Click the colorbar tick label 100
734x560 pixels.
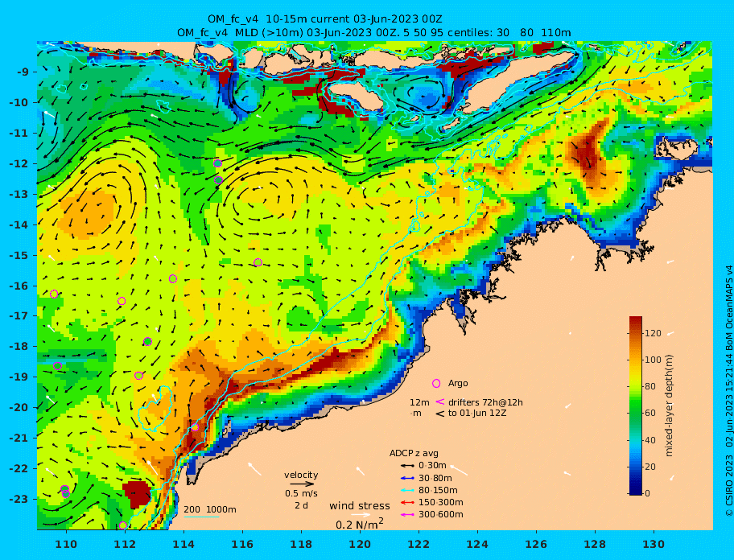pyautogui.click(x=653, y=360)
